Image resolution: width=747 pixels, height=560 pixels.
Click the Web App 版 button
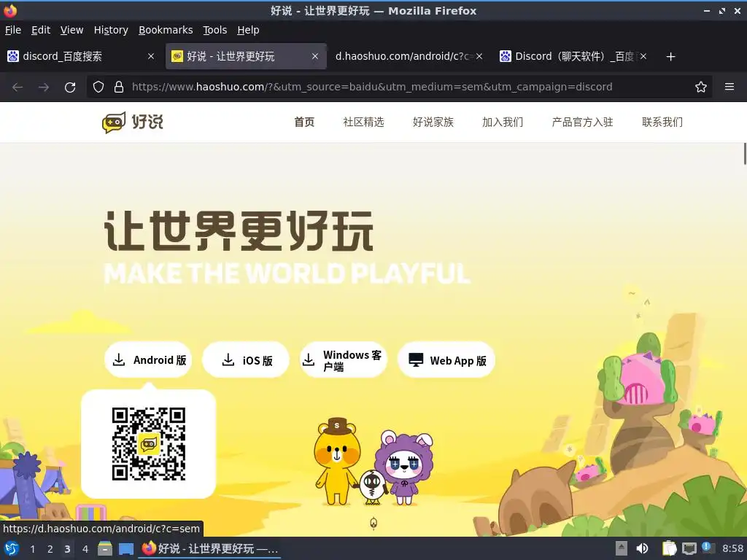446,359
